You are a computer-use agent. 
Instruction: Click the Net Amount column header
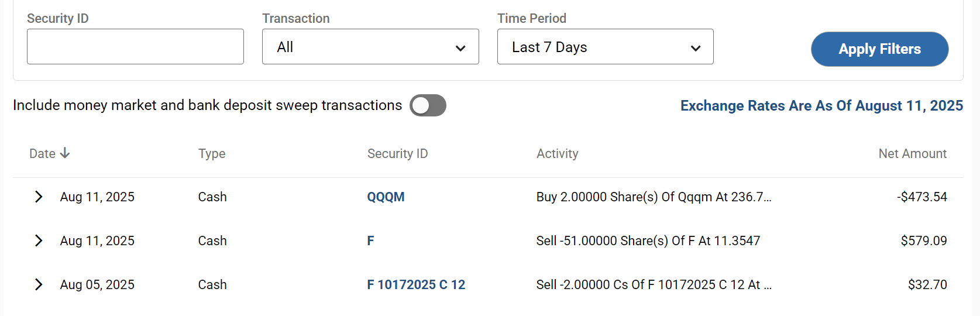[x=913, y=153]
